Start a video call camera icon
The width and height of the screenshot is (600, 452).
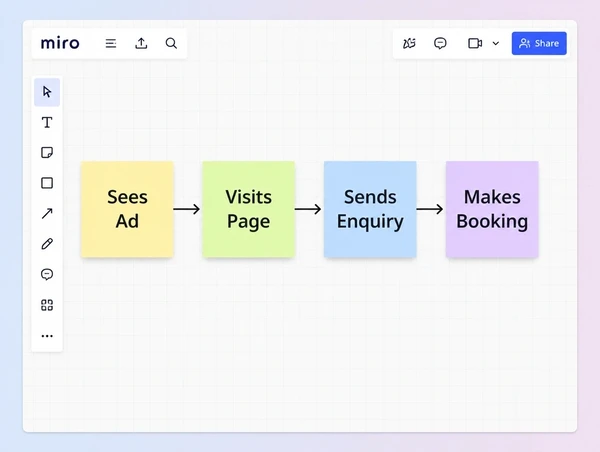475,43
